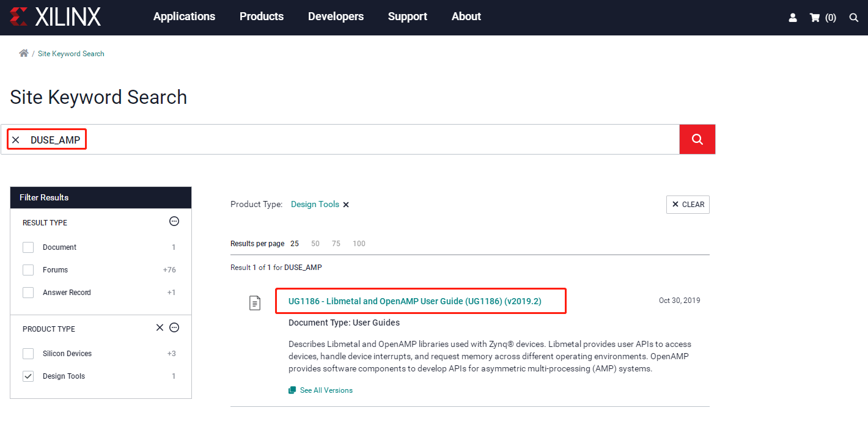Click the CLEAR filters button

(688, 205)
